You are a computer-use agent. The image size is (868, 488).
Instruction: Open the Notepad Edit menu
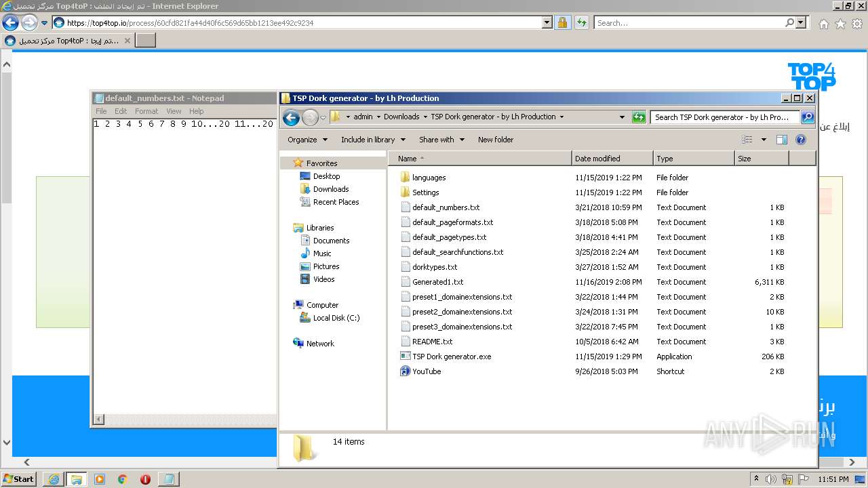pos(121,111)
